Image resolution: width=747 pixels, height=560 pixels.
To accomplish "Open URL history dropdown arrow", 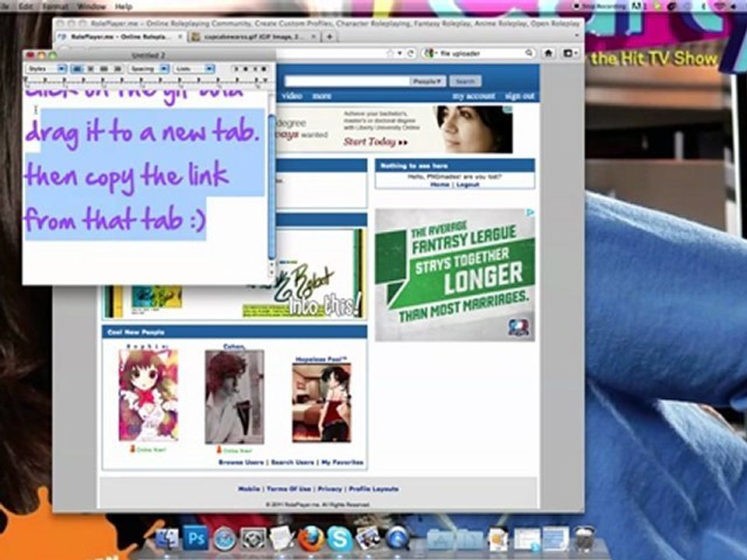I will [x=400, y=54].
